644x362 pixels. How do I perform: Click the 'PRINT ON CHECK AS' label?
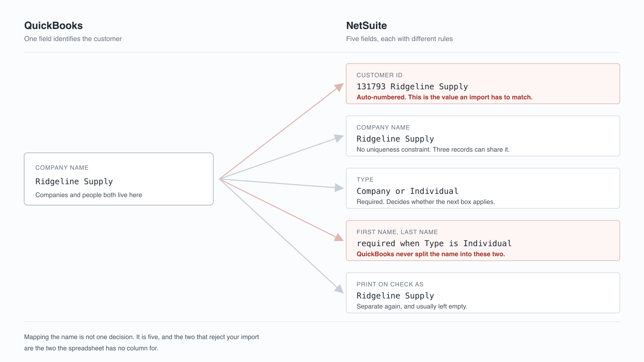pyautogui.click(x=390, y=284)
